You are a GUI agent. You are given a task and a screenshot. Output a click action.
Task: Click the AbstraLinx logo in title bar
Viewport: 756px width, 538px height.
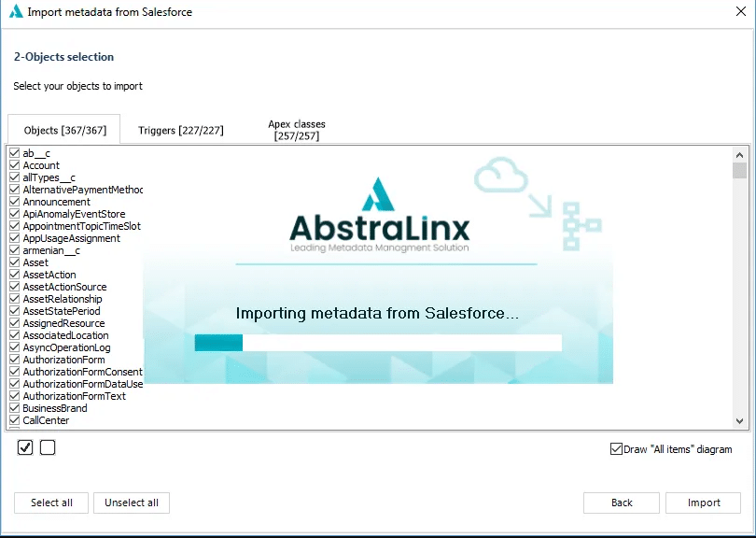[15, 12]
